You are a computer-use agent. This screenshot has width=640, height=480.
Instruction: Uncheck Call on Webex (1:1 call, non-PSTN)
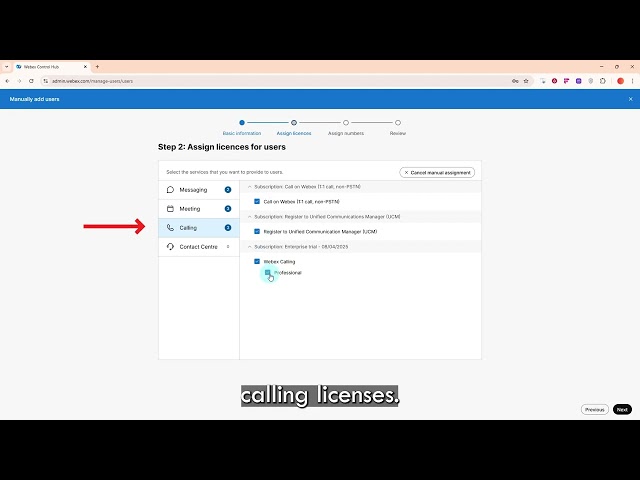[x=257, y=201]
